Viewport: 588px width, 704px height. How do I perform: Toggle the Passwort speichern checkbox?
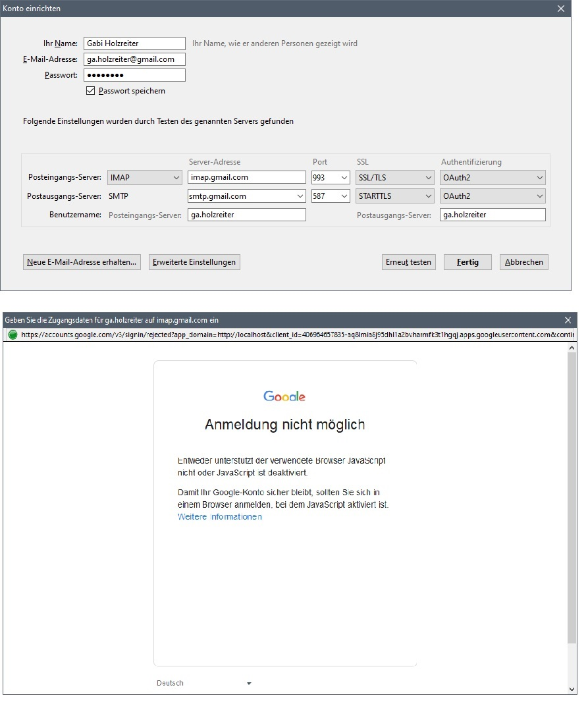[x=91, y=91]
